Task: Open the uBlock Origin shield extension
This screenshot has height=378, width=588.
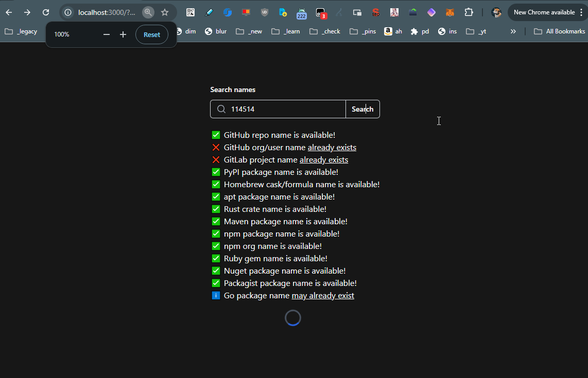Action: (x=264, y=12)
